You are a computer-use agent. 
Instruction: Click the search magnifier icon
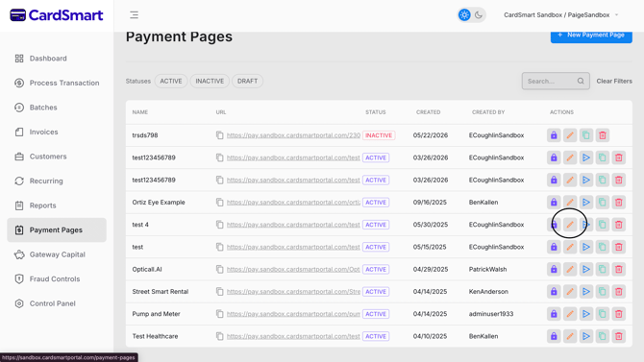pos(581,81)
